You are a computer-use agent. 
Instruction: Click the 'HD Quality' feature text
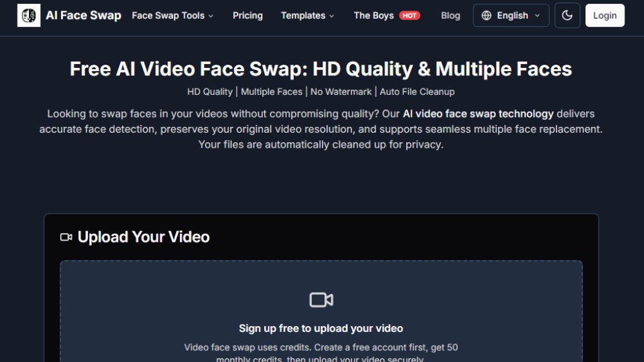(210, 92)
